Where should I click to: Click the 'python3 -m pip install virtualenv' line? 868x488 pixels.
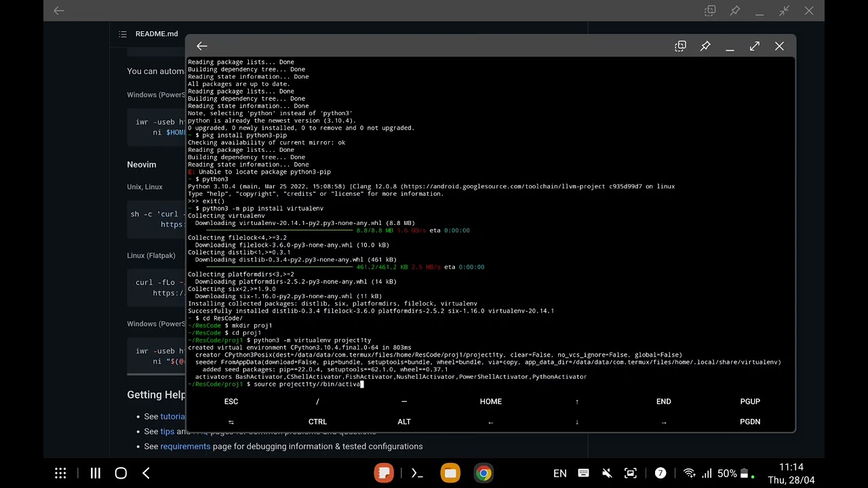coord(256,209)
